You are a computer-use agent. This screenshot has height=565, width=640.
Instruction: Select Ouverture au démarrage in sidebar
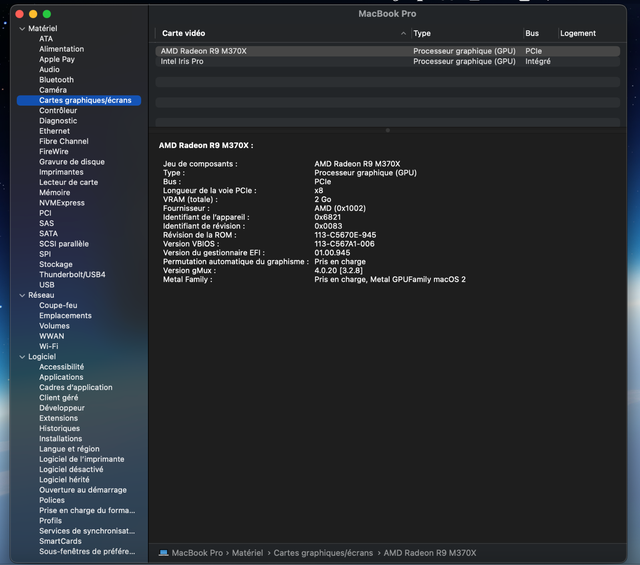pos(83,490)
